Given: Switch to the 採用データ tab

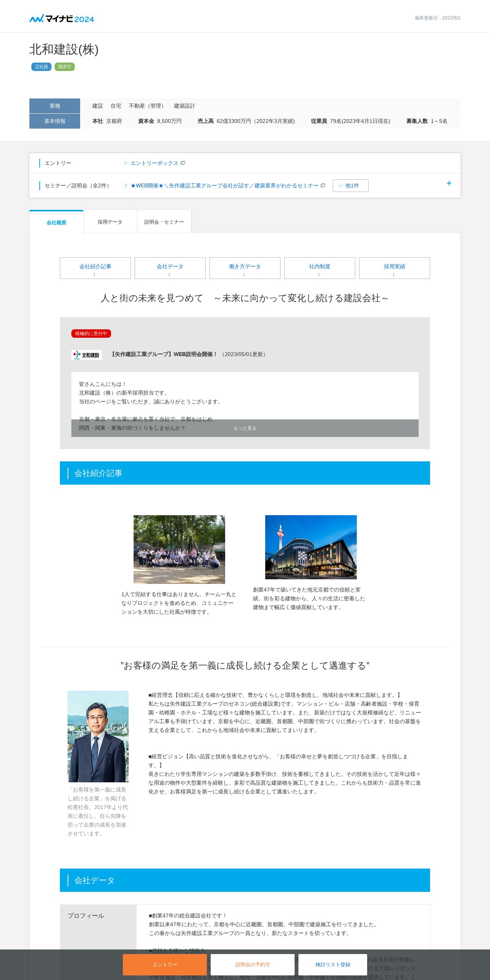Looking at the screenshot, I should (x=110, y=222).
